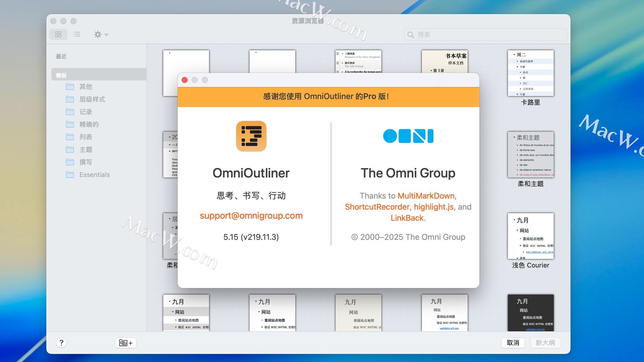This screenshot has width=644, height=362.
Task: Close the about window with red button
Action: point(184,80)
